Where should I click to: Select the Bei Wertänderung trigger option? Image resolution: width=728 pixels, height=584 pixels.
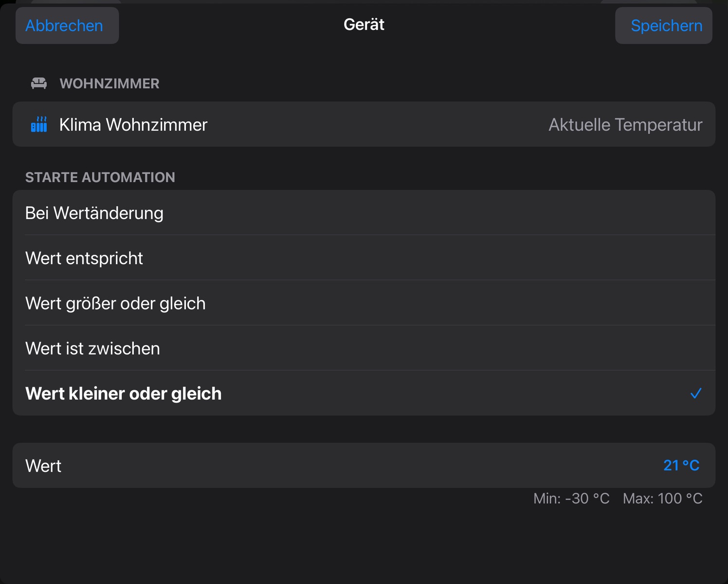pyautogui.click(x=94, y=213)
